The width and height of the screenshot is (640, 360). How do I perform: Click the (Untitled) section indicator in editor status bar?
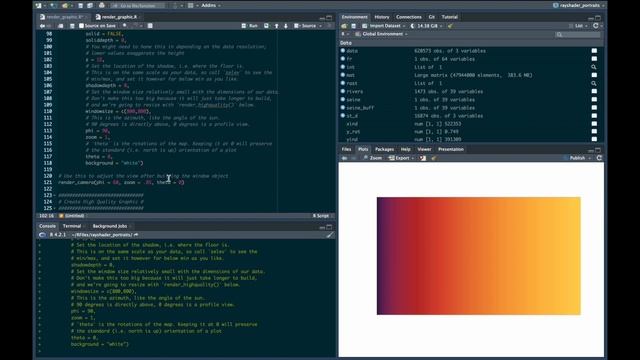[x=72, y=216]
